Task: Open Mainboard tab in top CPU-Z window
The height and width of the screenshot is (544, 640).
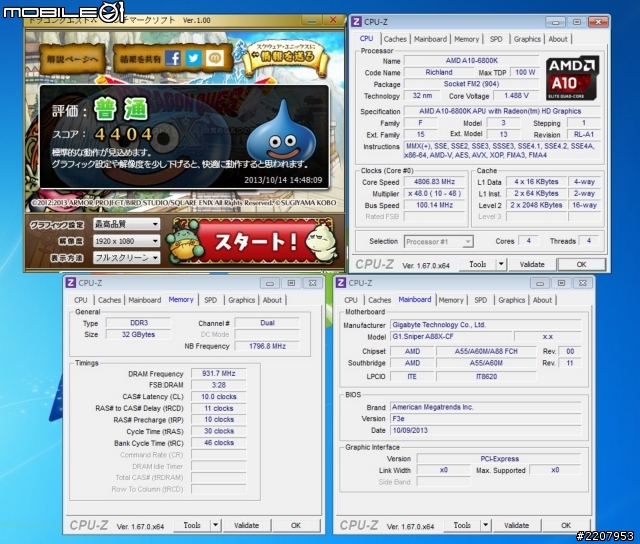Action: point(430,39)
